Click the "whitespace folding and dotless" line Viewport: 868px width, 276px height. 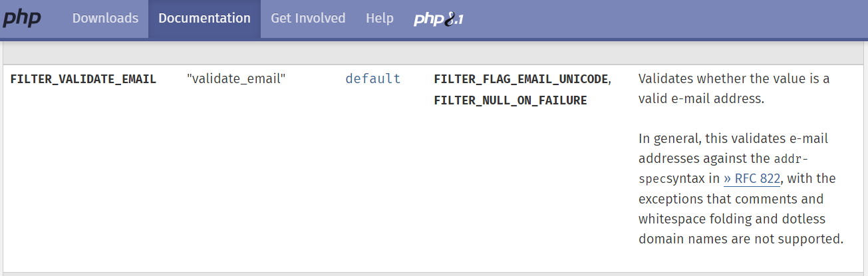[x=732, y=219]
